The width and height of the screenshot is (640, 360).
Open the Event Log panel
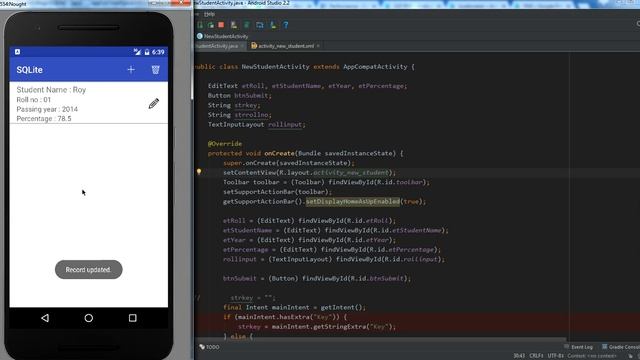coord(578,347)
